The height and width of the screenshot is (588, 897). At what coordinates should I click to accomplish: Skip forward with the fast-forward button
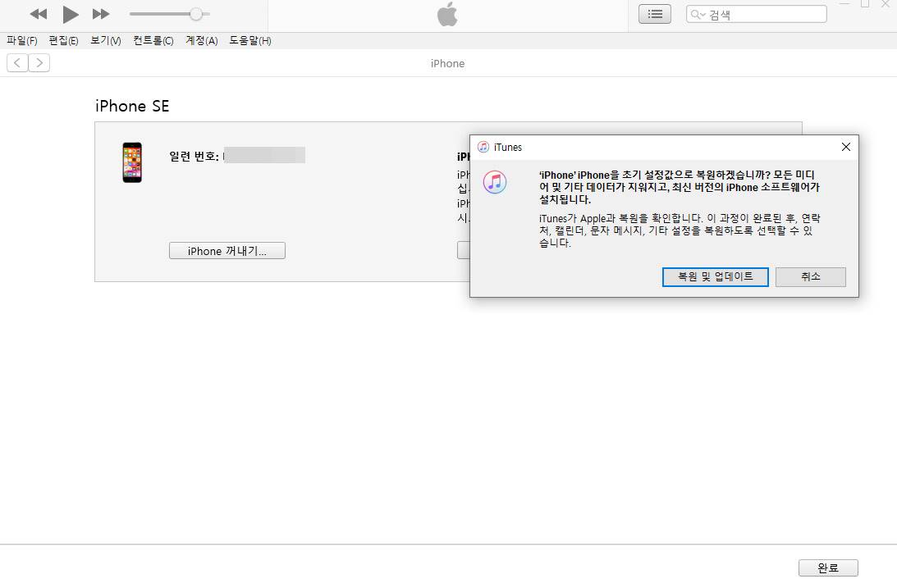pyautogui.click(x=101, y=14)
